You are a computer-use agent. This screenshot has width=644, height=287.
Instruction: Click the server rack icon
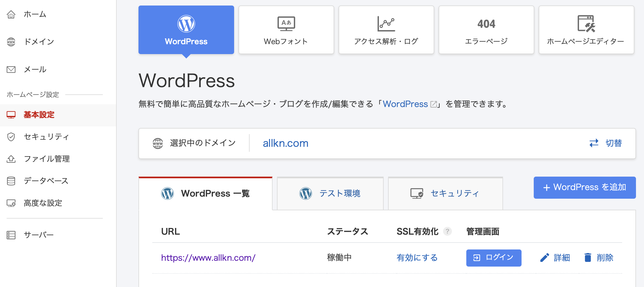(x=11, y=235)
